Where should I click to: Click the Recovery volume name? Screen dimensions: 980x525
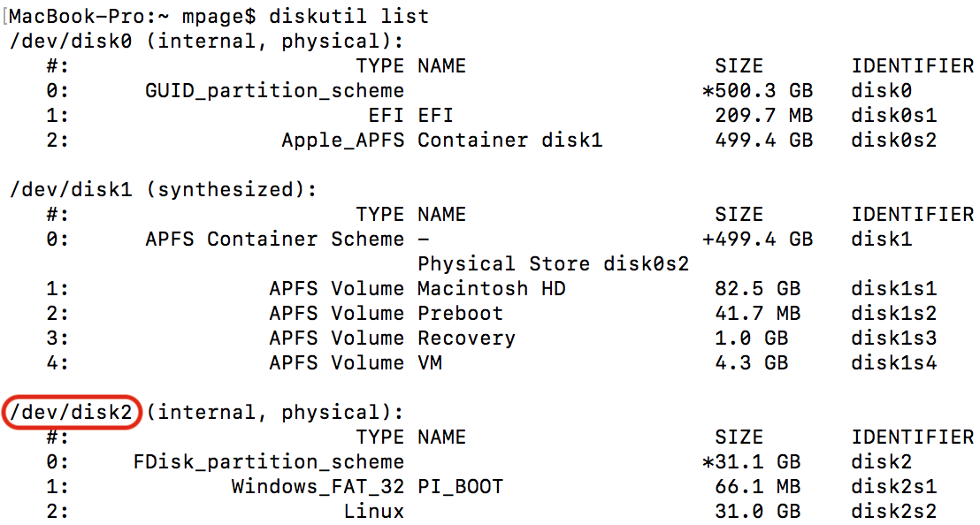(466, 339)
